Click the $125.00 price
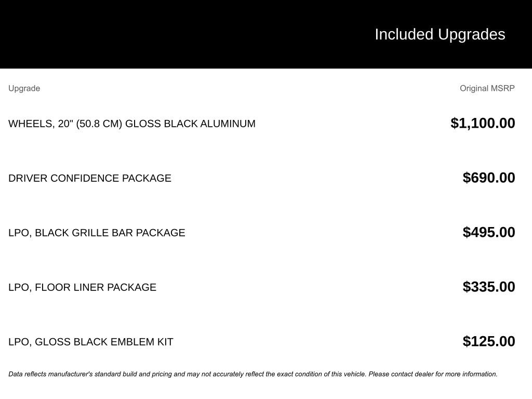532x399 pixels. pos(489,341)
